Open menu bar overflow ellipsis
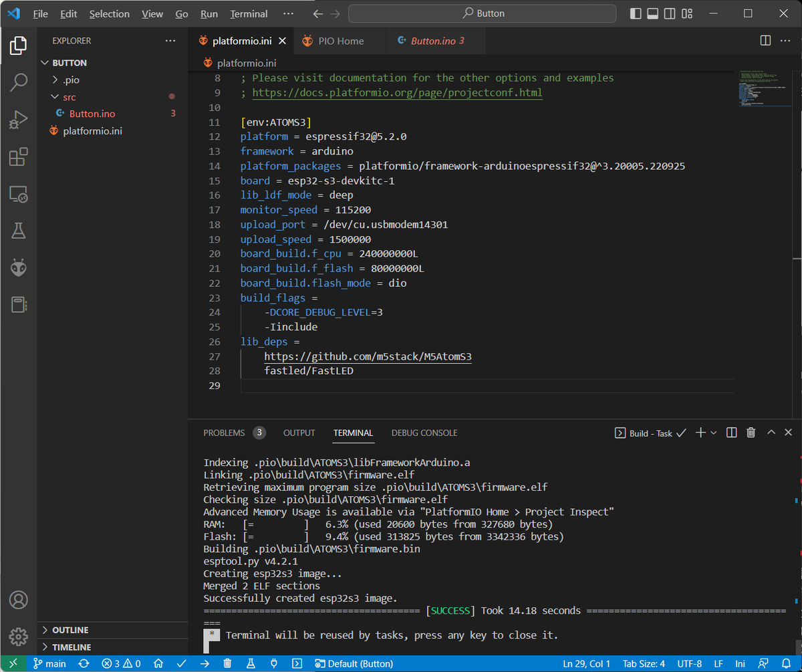 (x=288, y=13)
